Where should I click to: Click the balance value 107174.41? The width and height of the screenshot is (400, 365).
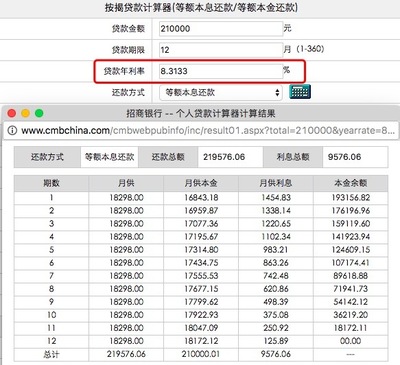pos(351,263)
